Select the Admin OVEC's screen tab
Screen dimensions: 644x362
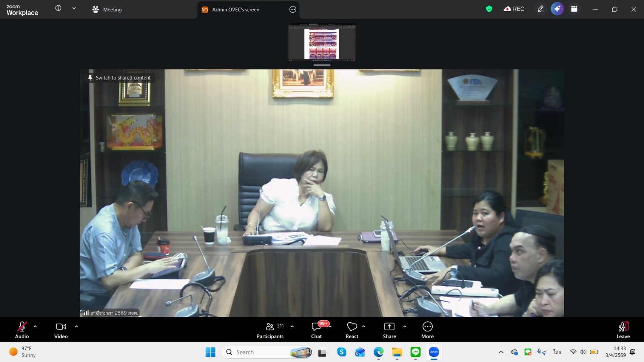236,9
